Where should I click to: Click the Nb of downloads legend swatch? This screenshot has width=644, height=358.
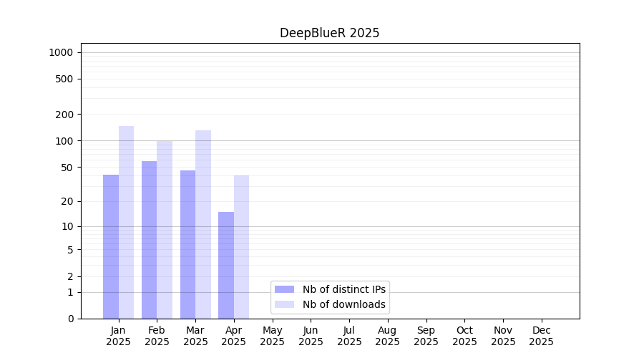[x=284, y=304]
